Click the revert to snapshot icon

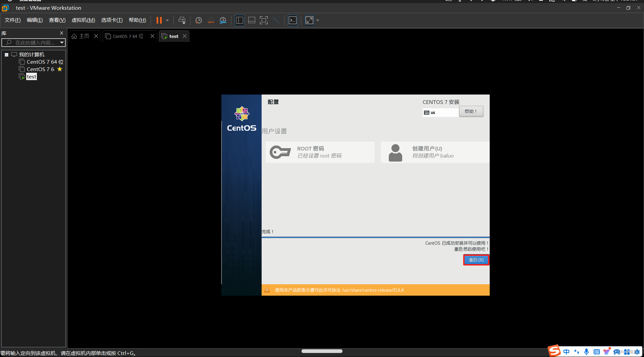click(211, 20)
